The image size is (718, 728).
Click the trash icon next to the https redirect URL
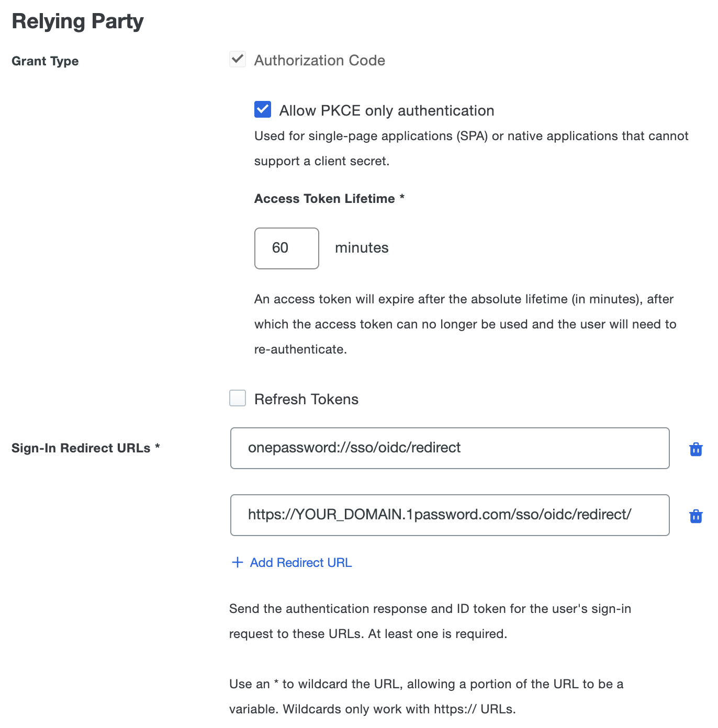point(695,516)
